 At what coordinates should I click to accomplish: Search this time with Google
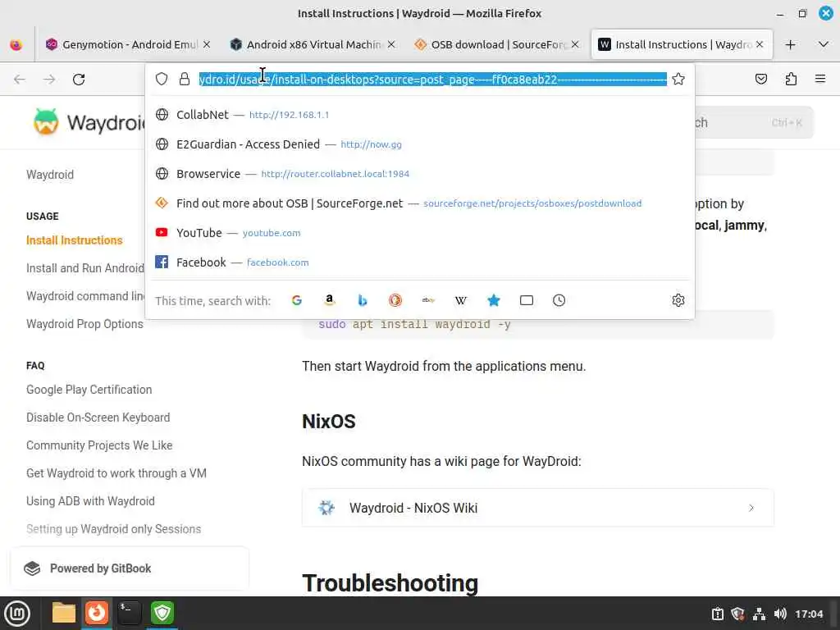(x=297, y=300)
